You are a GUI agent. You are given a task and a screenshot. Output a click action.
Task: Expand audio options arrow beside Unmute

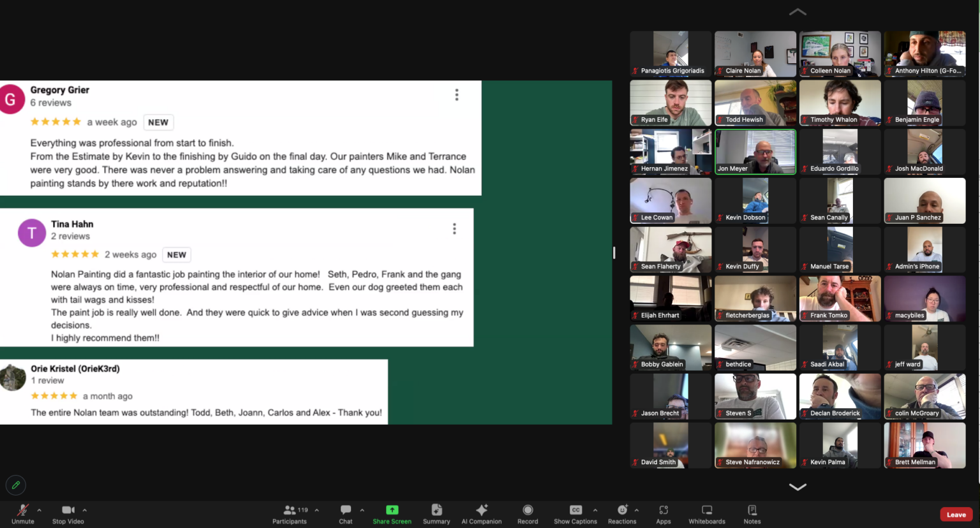click(x=40, y=510)
